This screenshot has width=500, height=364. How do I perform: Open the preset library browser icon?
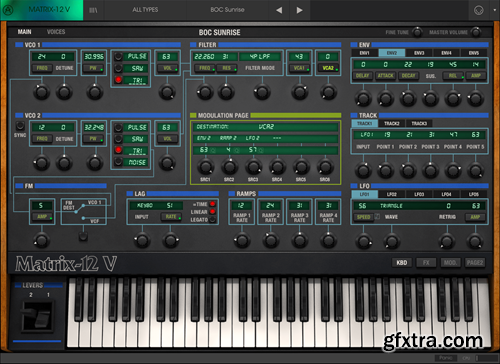pyautogui.click(x=93, y=10)
